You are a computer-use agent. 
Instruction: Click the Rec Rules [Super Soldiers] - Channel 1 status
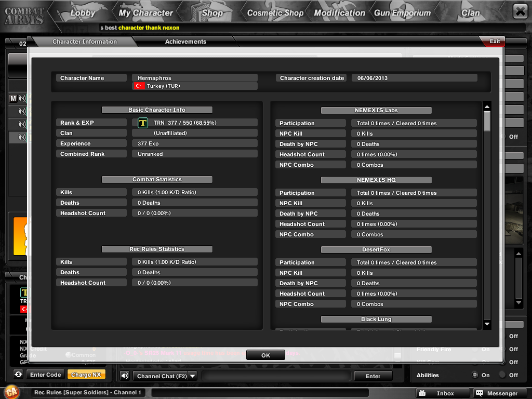[87, 393]
